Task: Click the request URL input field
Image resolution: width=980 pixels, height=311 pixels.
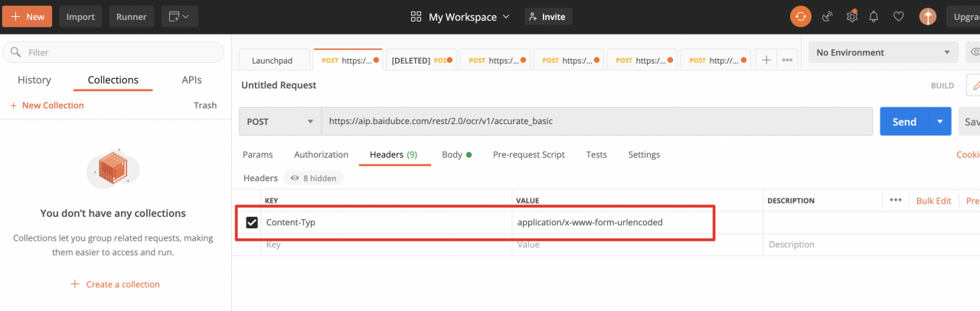Action: 597,121
